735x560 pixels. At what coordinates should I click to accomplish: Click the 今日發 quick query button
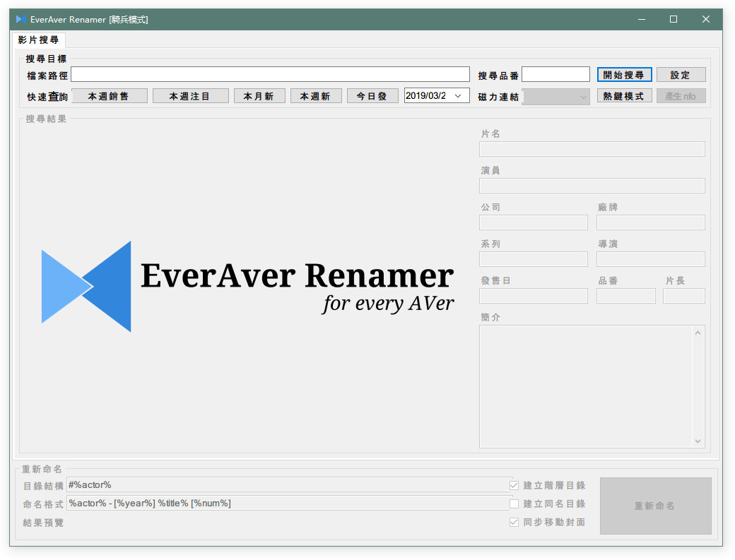[372, 96]
